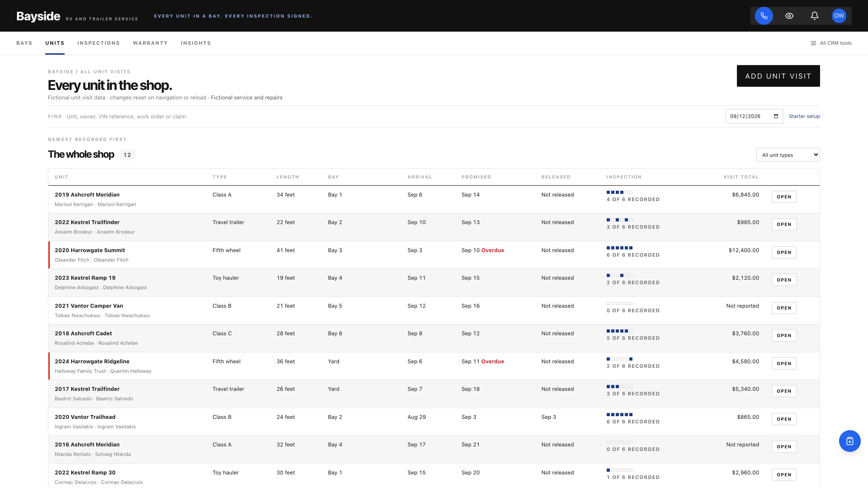Open the OW user avatar
868x488 pixels.
point(839,16)
